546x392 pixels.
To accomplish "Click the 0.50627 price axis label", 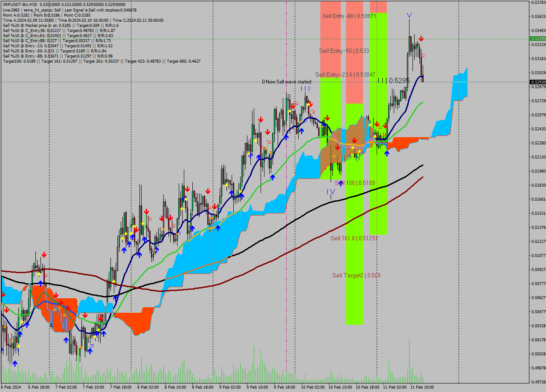I will tap(538, 298).
